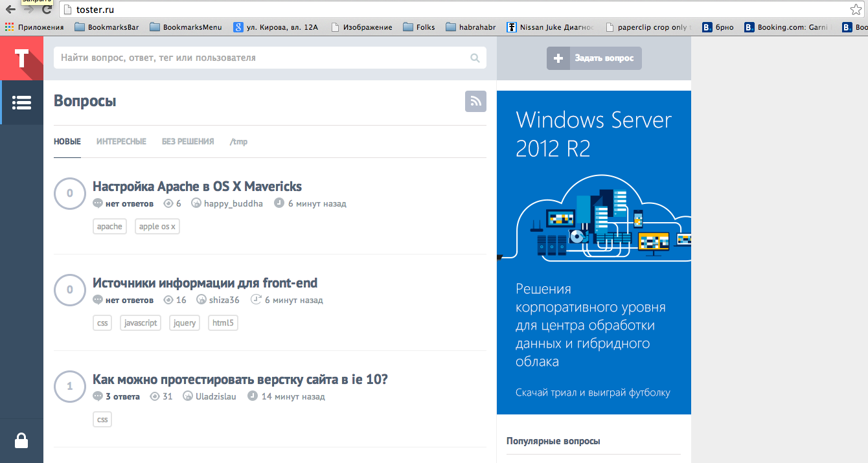Open Nissan Juke bookmark

(x=551, y=27)
